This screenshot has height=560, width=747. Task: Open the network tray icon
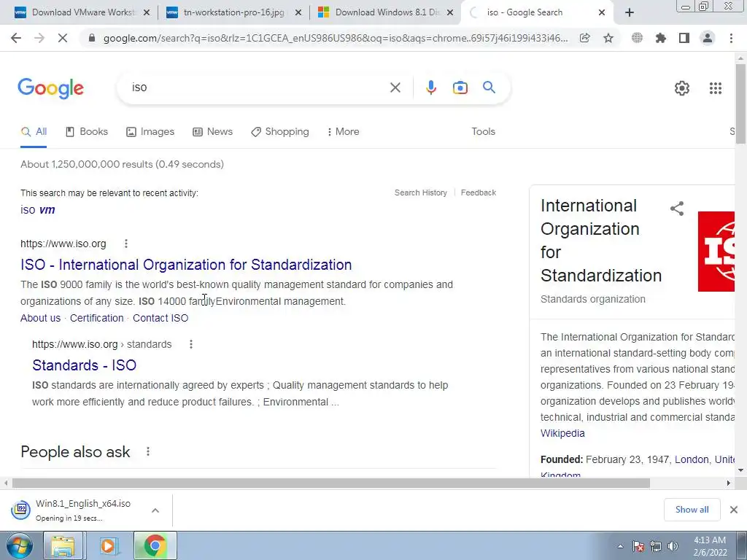click(656, 546)
